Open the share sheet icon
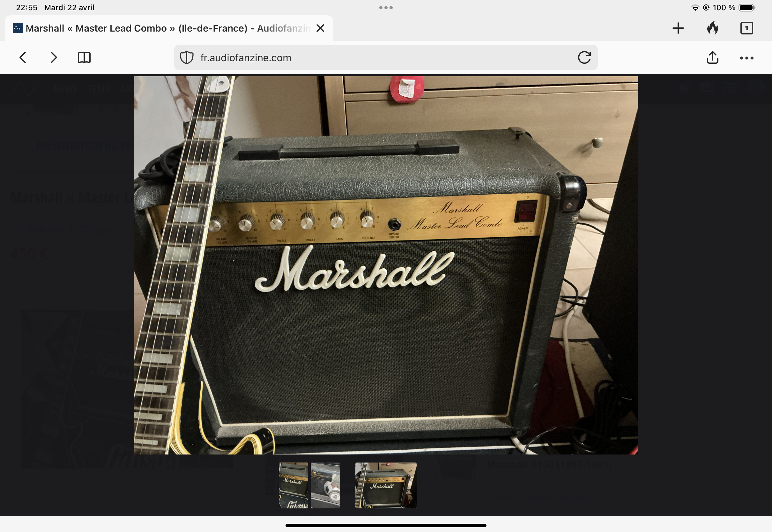This screenshot has width=772, height=532. [x=712, y=57]
